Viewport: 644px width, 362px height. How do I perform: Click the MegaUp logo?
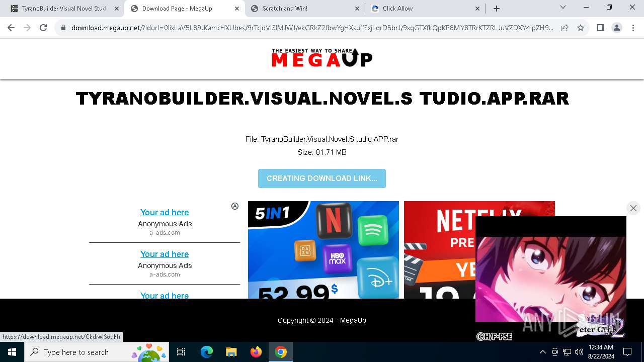point(322,58)
